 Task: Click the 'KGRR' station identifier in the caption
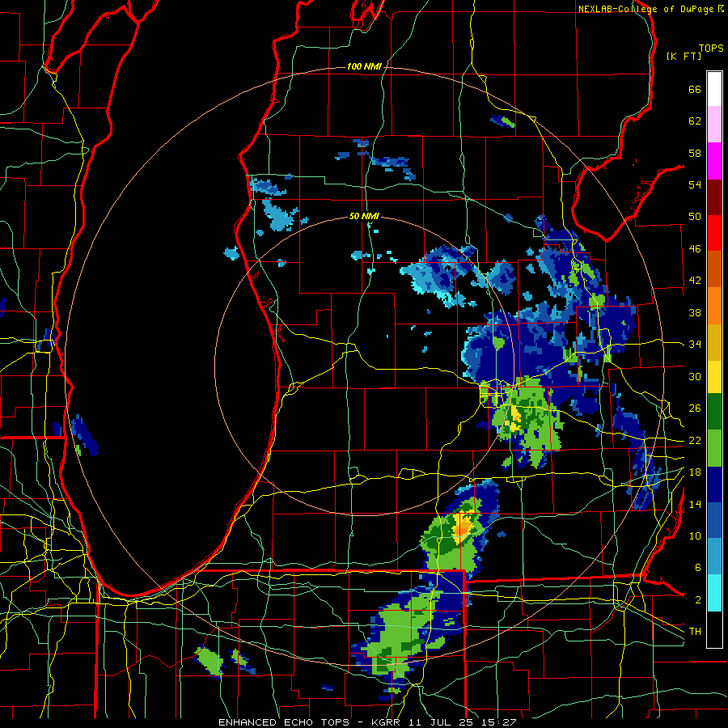point(387,722)
